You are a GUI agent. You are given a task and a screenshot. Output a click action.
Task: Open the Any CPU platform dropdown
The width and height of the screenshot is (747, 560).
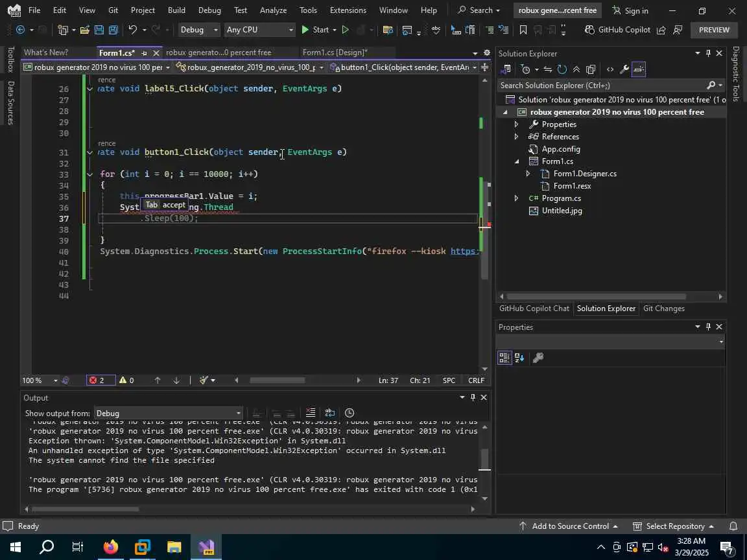pos(259,30)
